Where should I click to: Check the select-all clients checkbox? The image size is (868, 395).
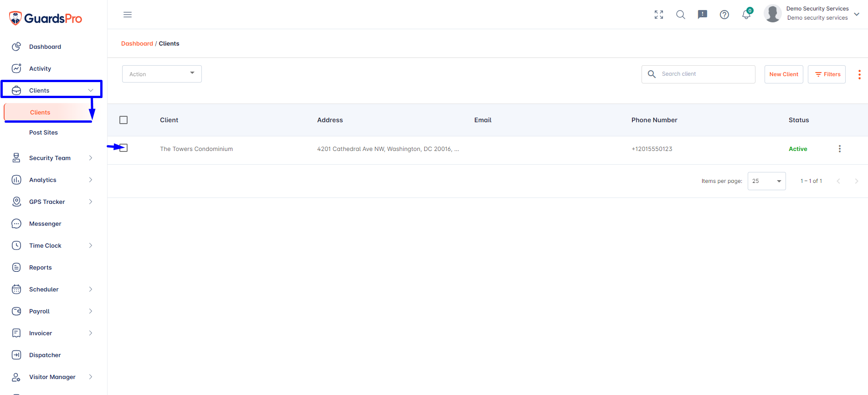[123, 120]
